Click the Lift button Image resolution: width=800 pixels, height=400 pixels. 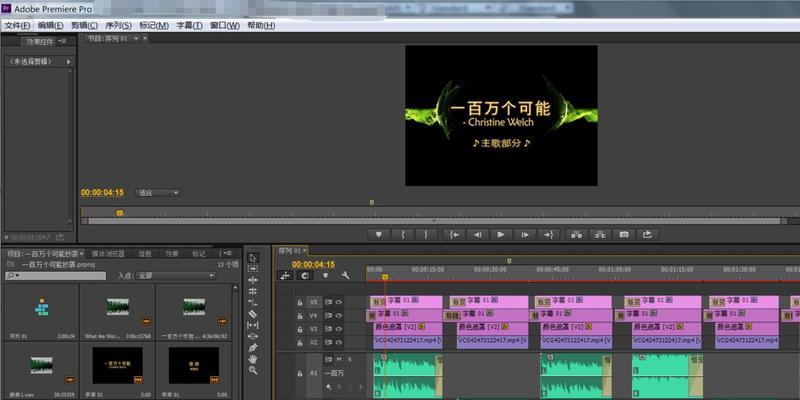tap(577, 235)
